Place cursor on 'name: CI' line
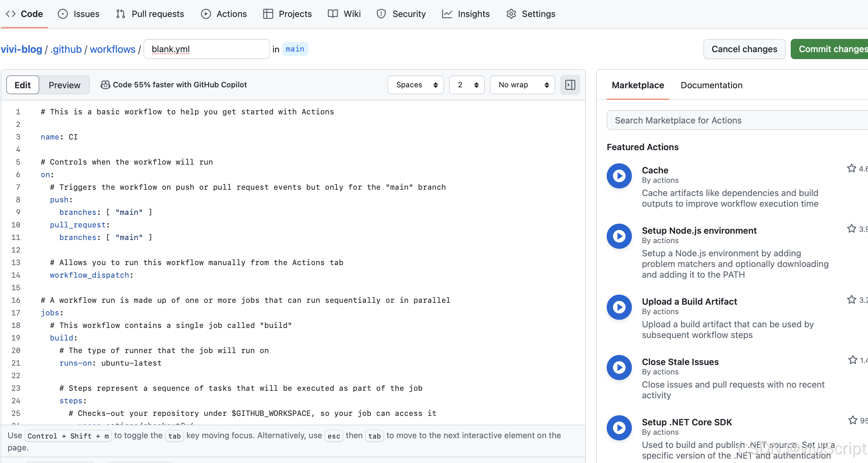This screenshot has width=868, height=463. point(59,137)
